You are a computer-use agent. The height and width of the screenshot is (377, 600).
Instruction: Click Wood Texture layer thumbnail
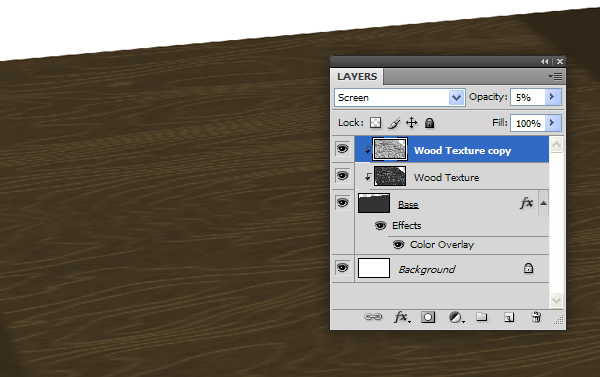(390, 176)
